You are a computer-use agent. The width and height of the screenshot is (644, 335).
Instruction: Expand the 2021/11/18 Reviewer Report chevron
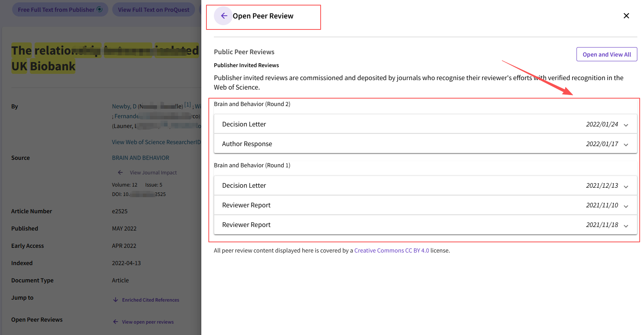coord(626,225)
